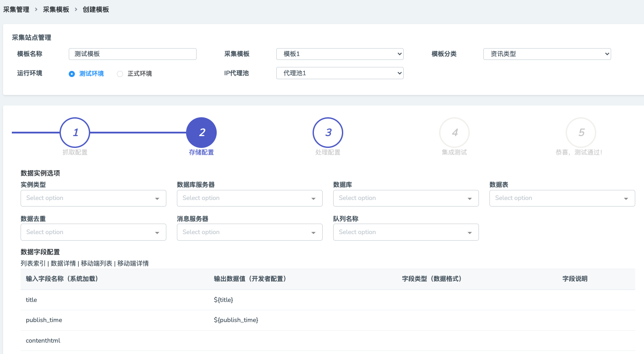The image size is (644, 354).
Task: Open the 数据表 dropdown
Action: coord(562,198)
